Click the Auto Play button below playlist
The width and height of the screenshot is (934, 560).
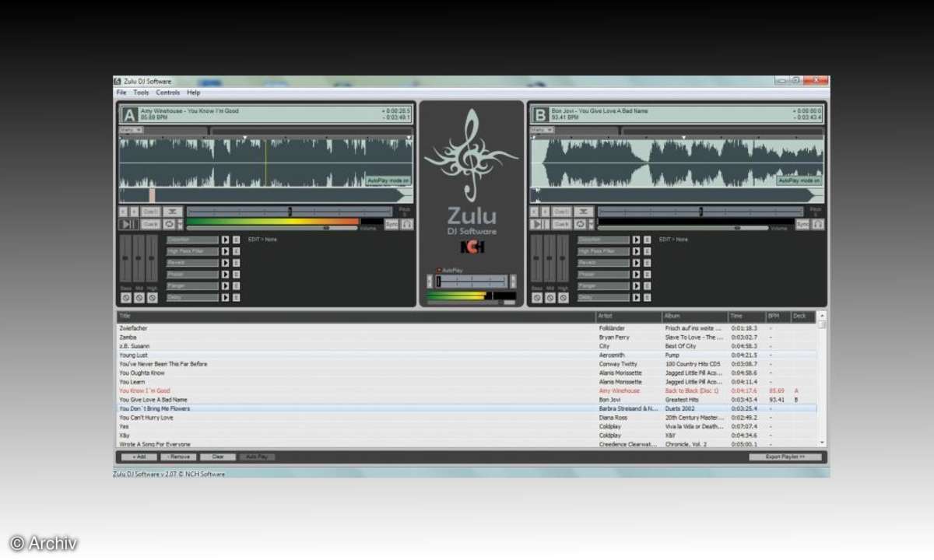(257, 457)
